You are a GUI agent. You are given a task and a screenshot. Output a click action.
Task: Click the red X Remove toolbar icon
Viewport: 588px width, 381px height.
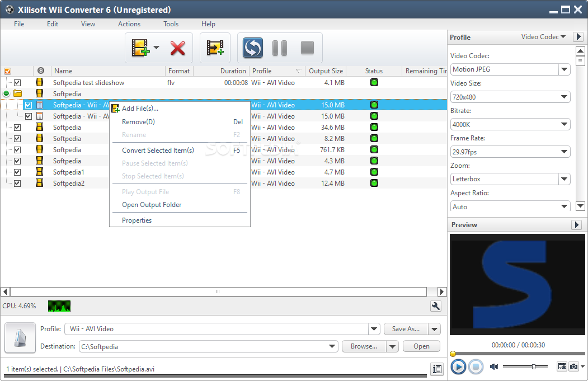(178, 48)
